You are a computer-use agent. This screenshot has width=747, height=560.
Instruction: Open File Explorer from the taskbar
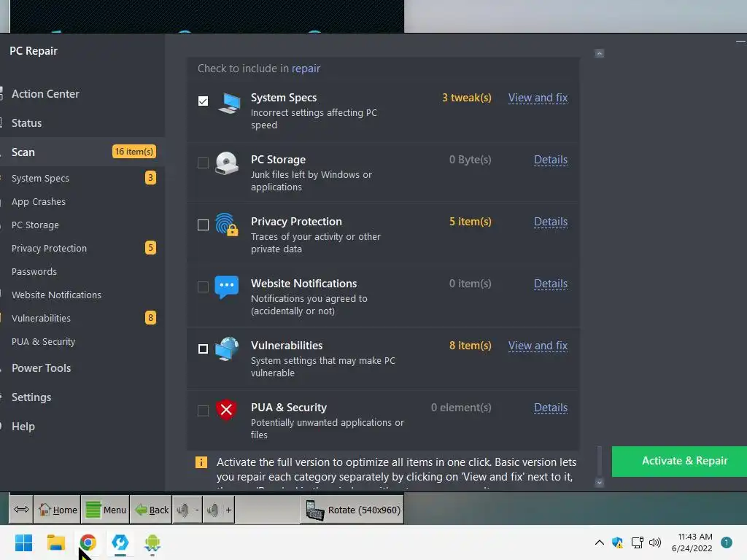point(55,542)
